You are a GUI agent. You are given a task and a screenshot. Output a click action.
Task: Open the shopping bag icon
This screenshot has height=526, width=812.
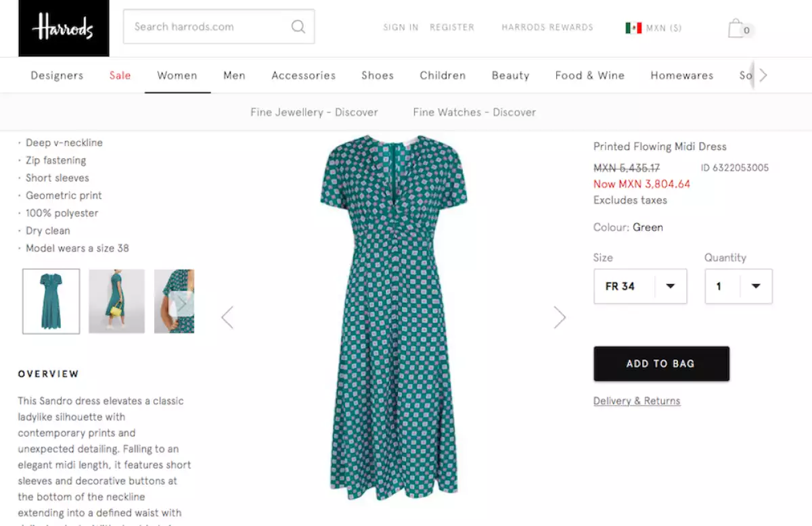[x=737, y=28]
